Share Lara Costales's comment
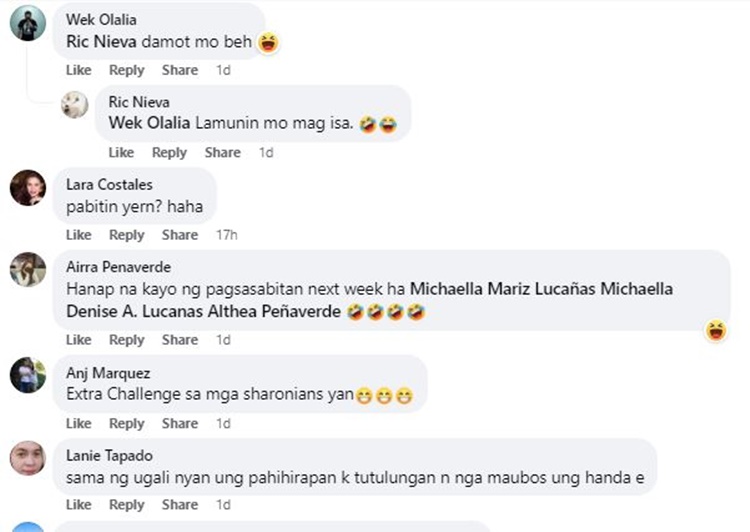 180,235
